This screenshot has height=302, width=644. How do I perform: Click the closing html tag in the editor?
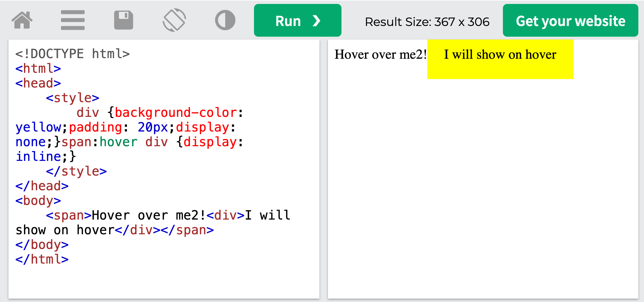click(42, 259)
